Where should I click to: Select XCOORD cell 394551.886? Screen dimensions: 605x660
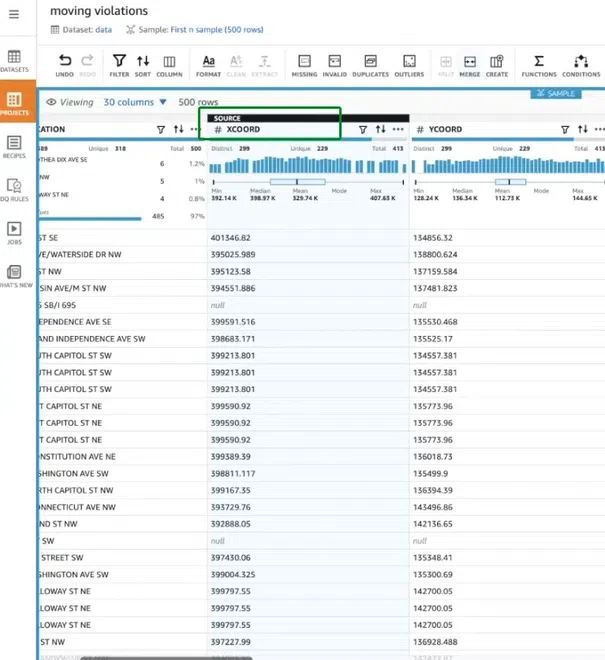click(308, 288)
